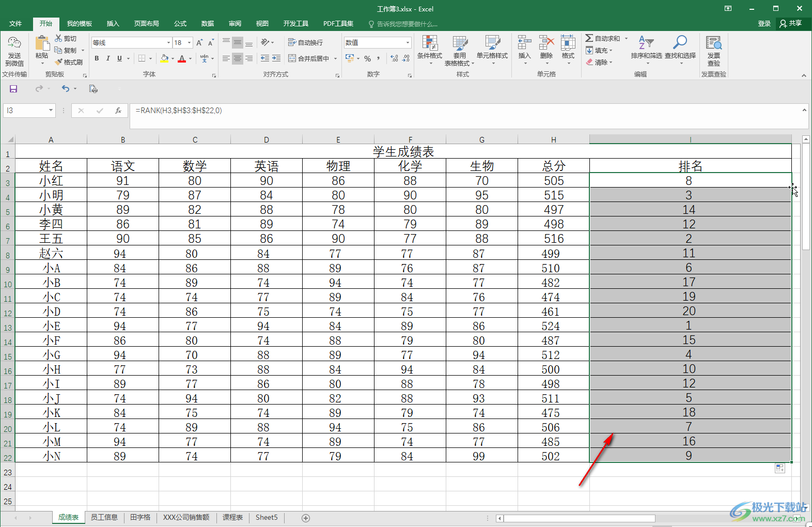This screenshot has width=812, height=527.
Task: Open the wén phonetic guide tool
Action: (x=205, y=58)
